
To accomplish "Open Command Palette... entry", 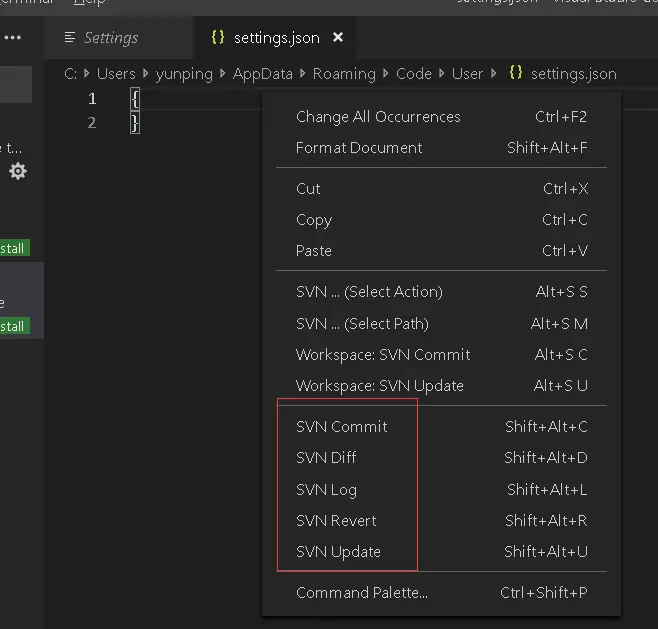I will (x=441, y=592).
